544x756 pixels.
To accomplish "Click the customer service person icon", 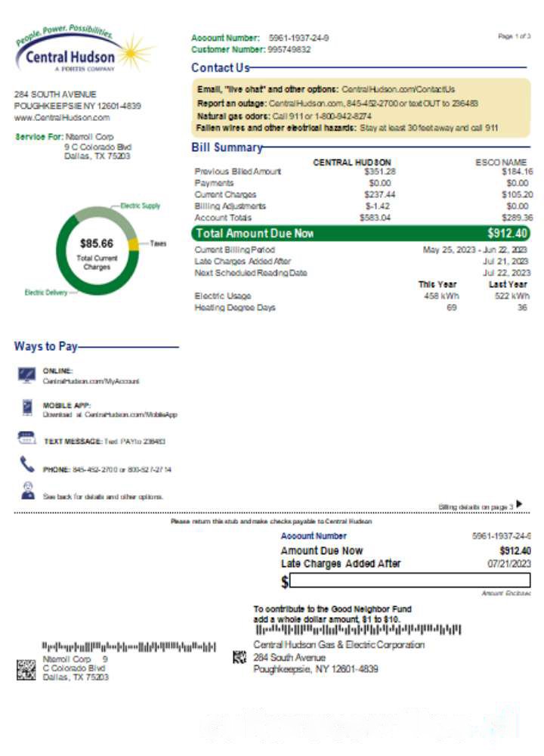I will click(x=27, y=491).
